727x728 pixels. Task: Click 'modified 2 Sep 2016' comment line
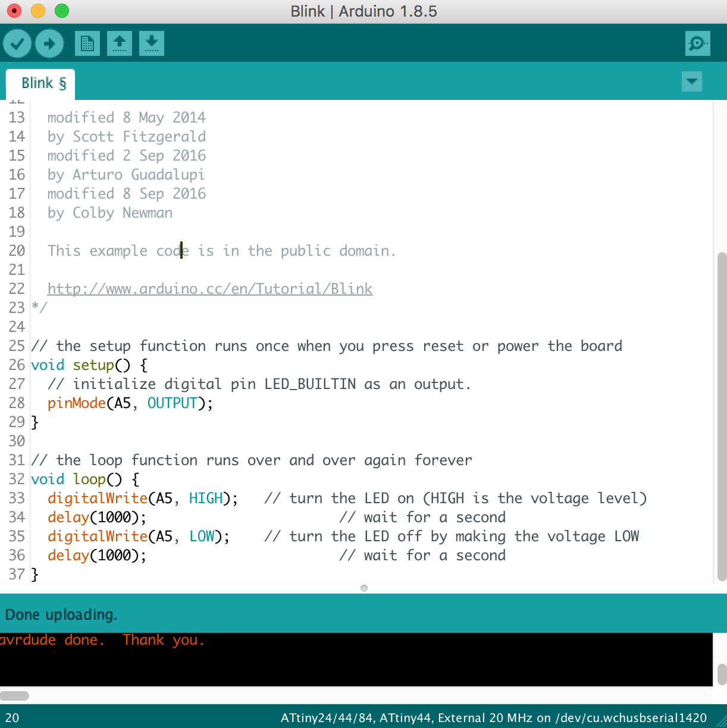127,156
